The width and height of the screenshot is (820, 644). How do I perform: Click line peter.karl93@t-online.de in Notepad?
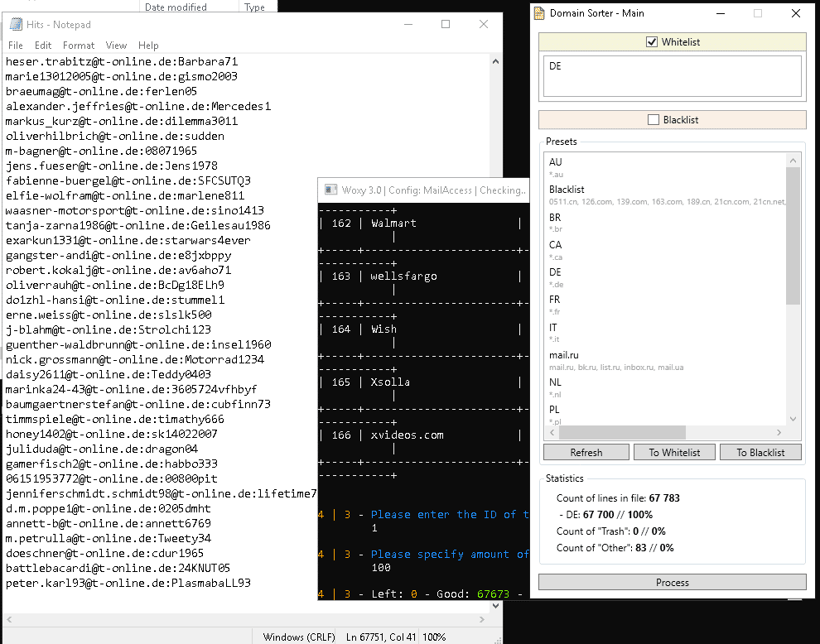(x=128, y=583)
